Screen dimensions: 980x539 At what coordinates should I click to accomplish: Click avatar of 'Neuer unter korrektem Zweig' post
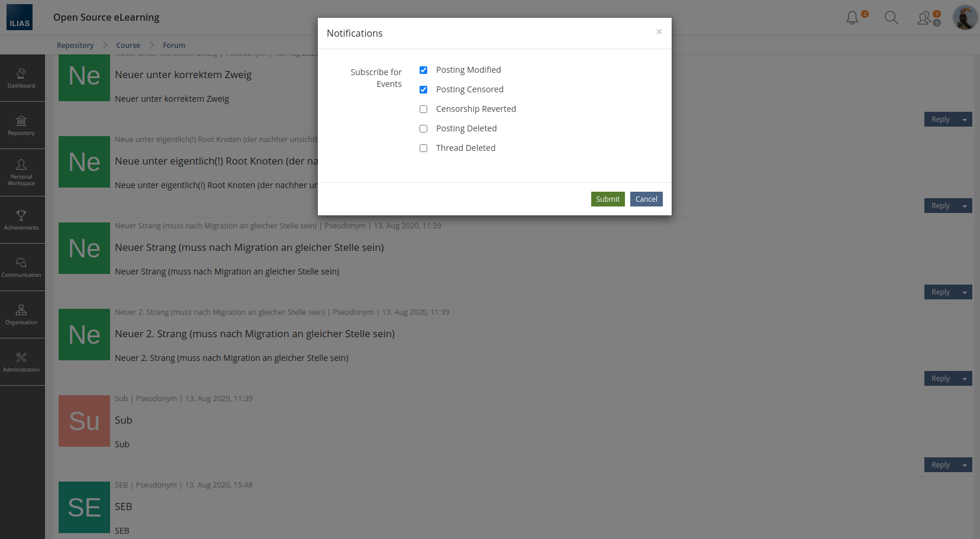point(84,78)
